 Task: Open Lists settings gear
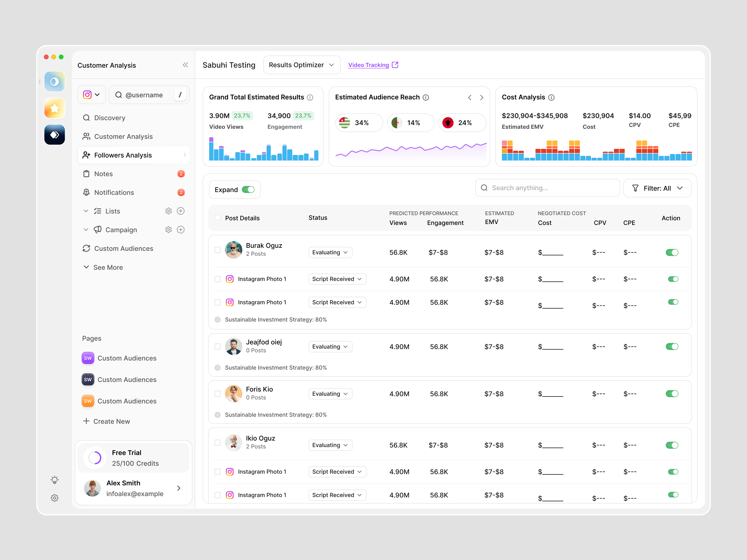pyautogui.click(x=169, y=211)
